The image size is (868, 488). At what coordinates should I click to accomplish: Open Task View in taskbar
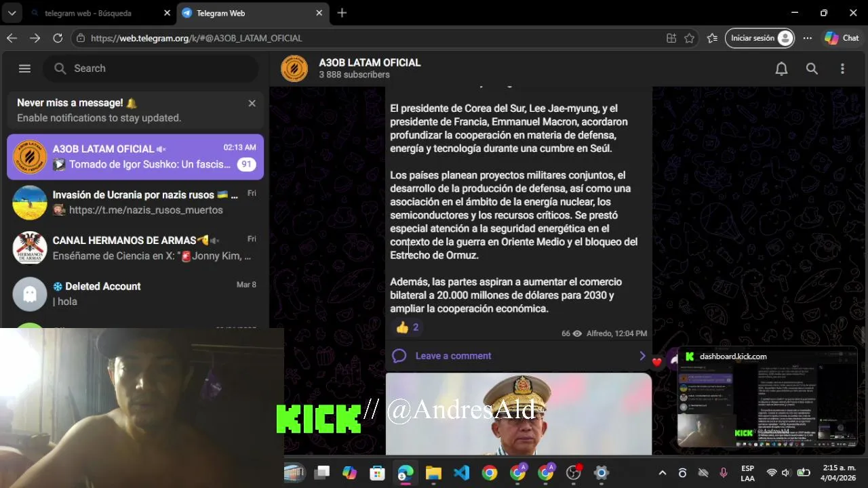click(x=321, y=472)
